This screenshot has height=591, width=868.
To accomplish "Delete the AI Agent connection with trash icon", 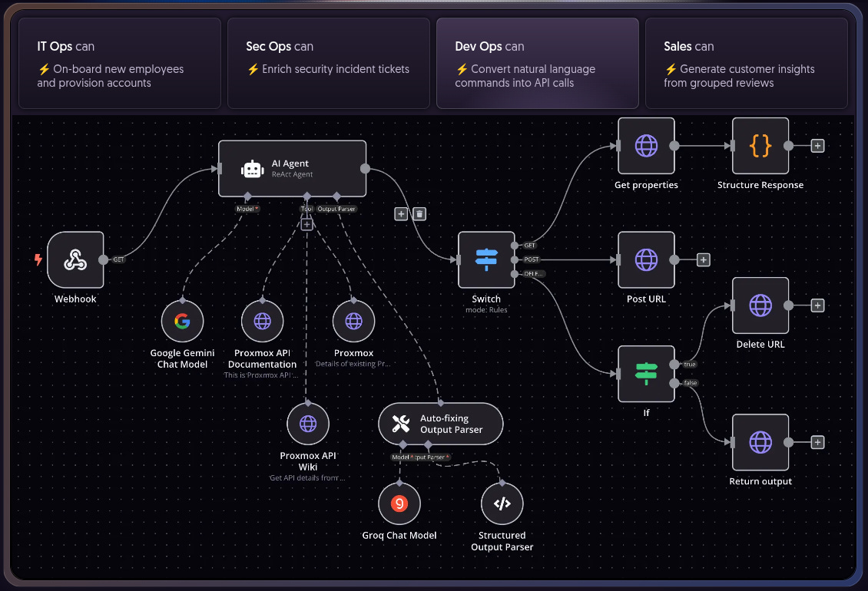I will pos(419,214).
